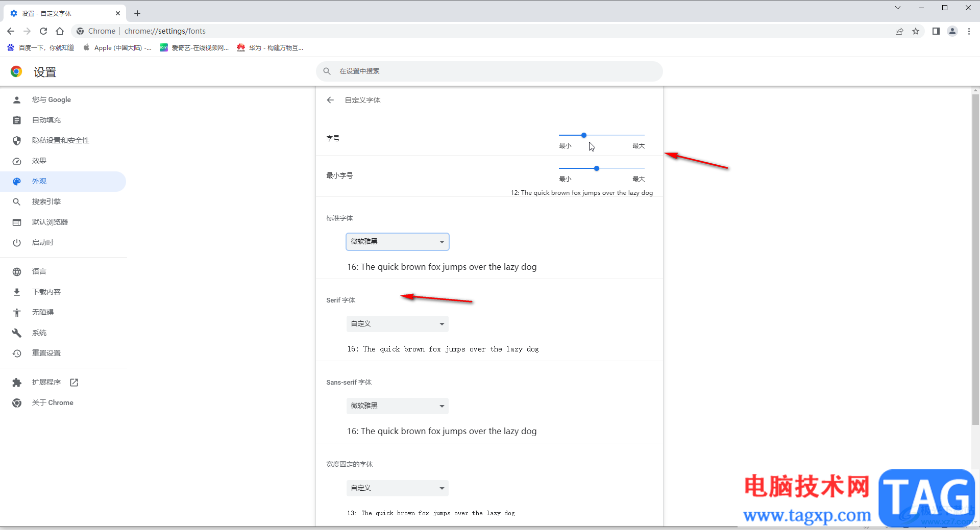
Task: Return to appearance page via back arrow
Action: coord(330,100)
